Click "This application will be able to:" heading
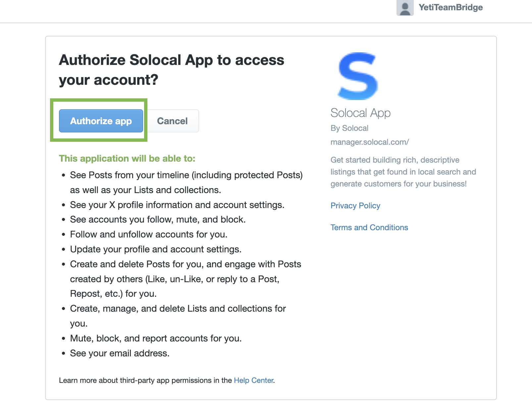 (x=127, y=158)
